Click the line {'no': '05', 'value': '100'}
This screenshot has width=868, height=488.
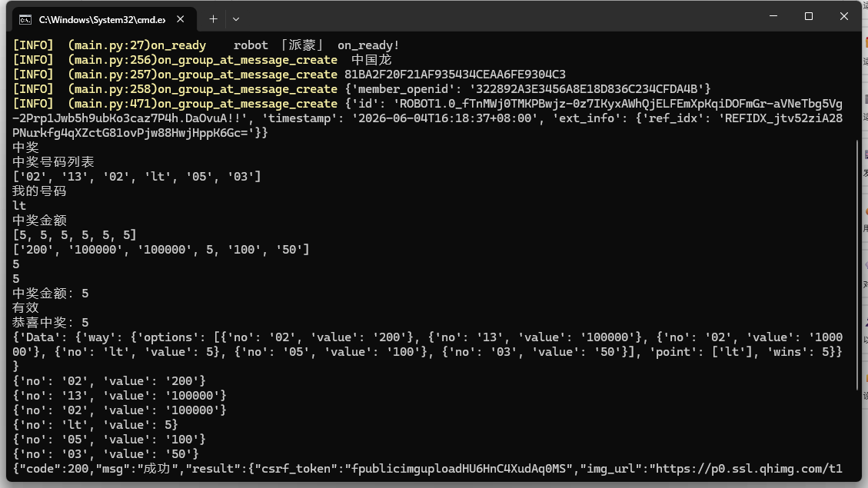109,440
